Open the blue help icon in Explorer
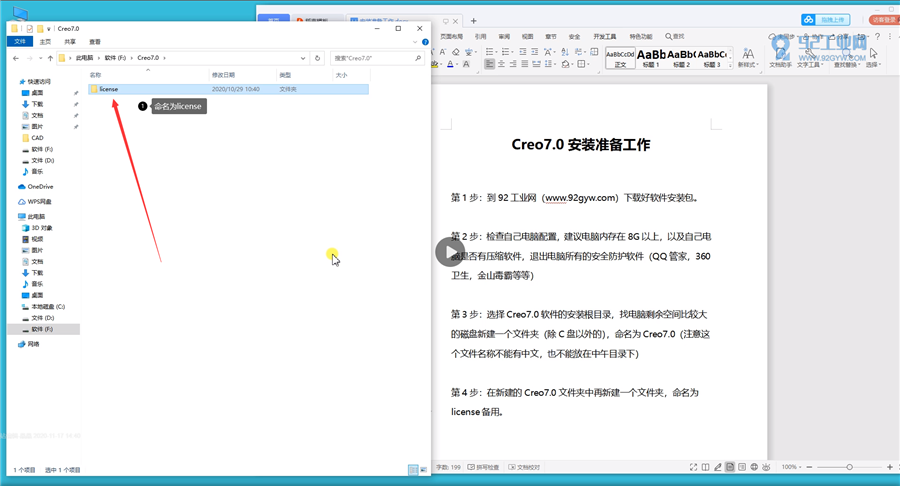900x486 pixels. (x=425, y=42)
